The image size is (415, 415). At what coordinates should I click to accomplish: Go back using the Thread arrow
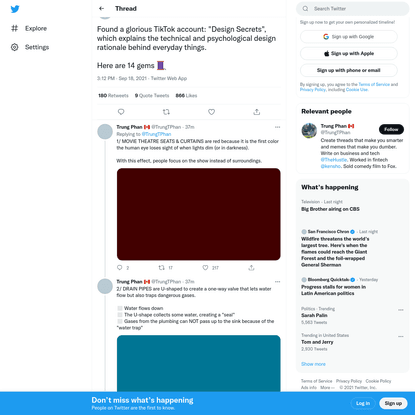tap(102, 9)
